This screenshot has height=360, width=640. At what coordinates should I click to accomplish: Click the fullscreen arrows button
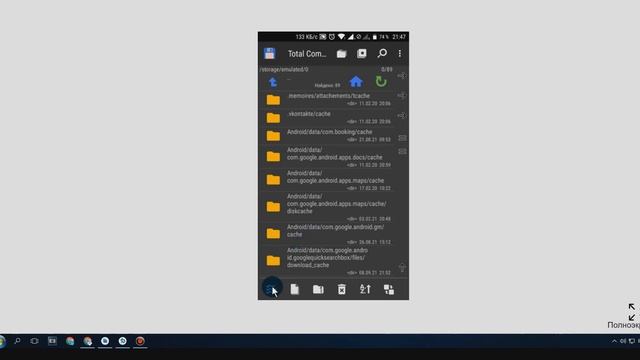631,312
